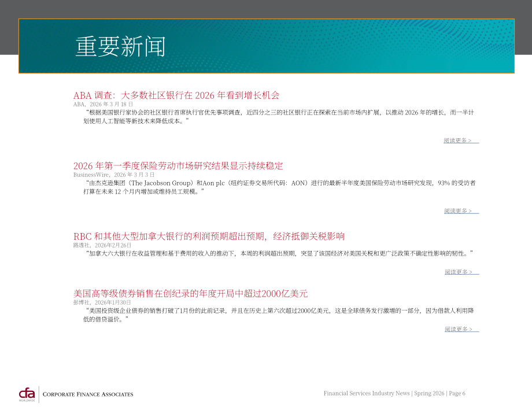Select the ABA, 2026 年 3 月 18 日 date line
This screenshot has height=411, width=532.
(x=103, y=105)
